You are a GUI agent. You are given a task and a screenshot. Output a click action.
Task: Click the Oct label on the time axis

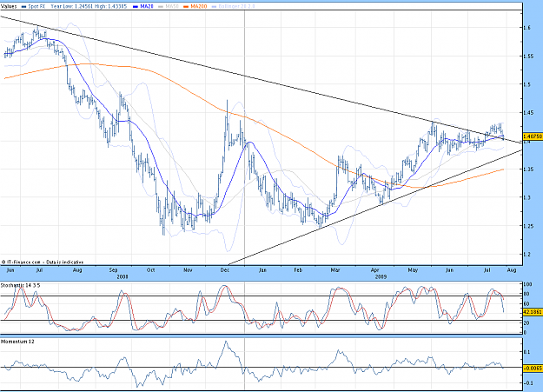click(x=150, y=270)
